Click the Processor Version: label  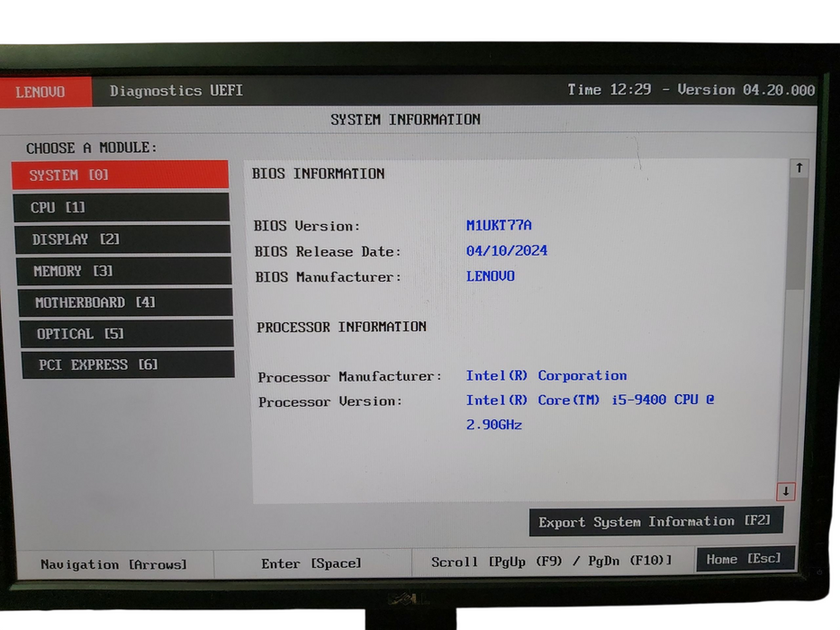pyautogui.click(x=330, y=401)
